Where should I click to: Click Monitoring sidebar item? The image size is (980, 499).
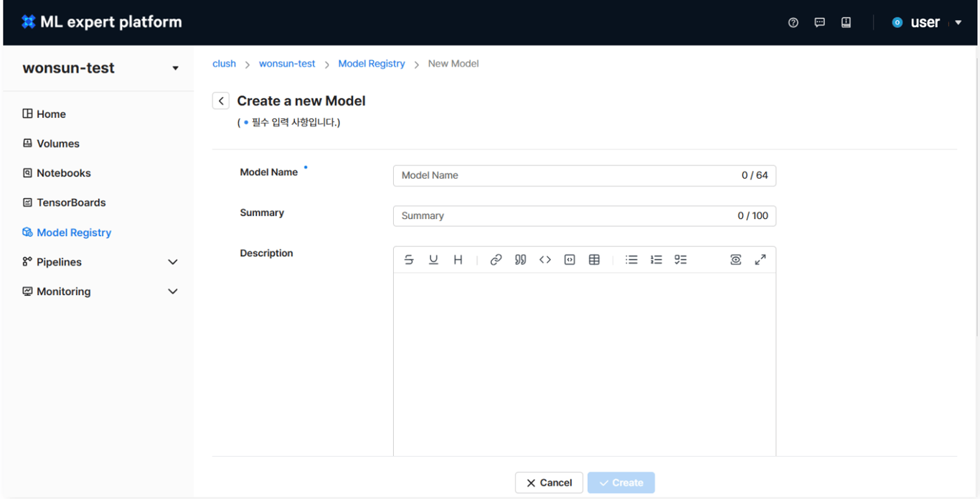(63, 292)
